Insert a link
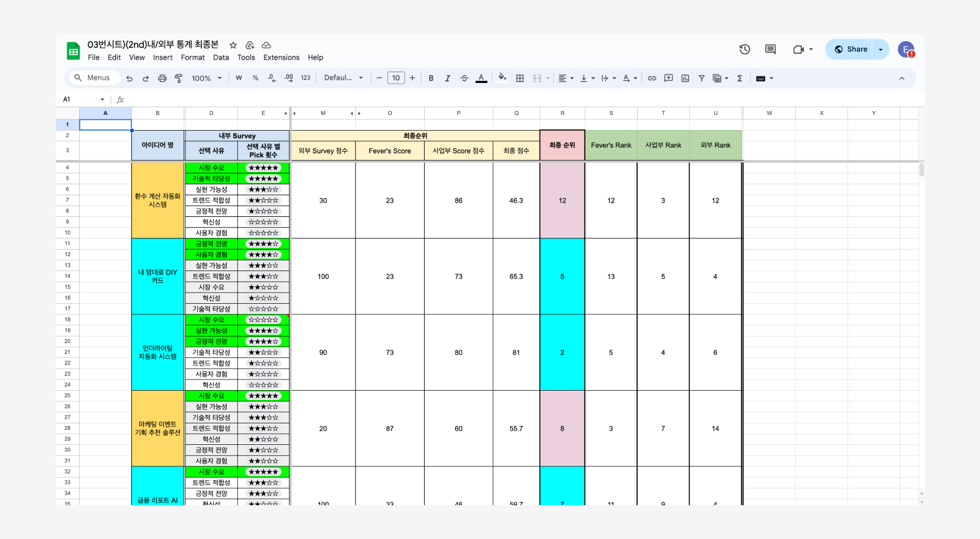Viewport: 980px width, 539px height. 652,78
